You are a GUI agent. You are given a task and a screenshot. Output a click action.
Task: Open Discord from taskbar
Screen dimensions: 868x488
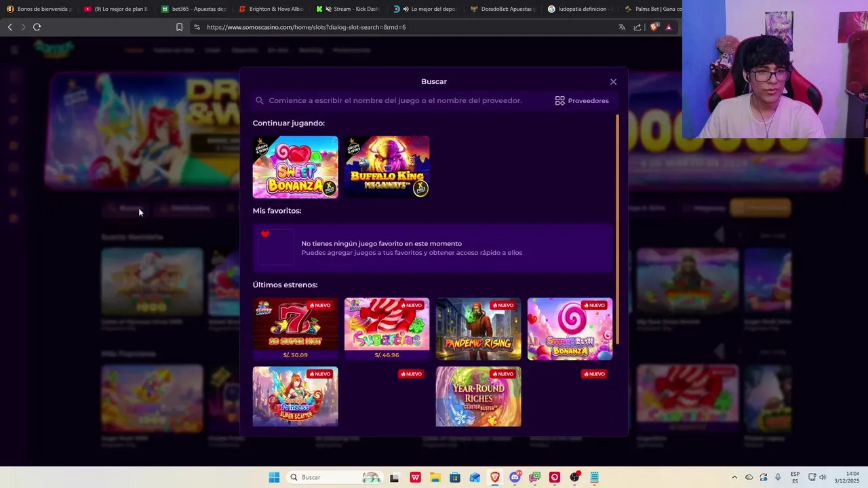pos(515,477)
